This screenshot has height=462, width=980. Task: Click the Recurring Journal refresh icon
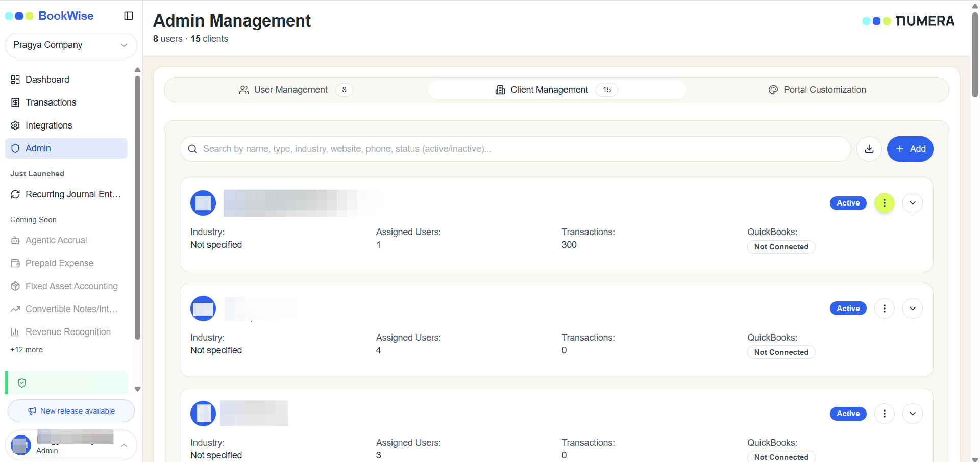(15, 194)
